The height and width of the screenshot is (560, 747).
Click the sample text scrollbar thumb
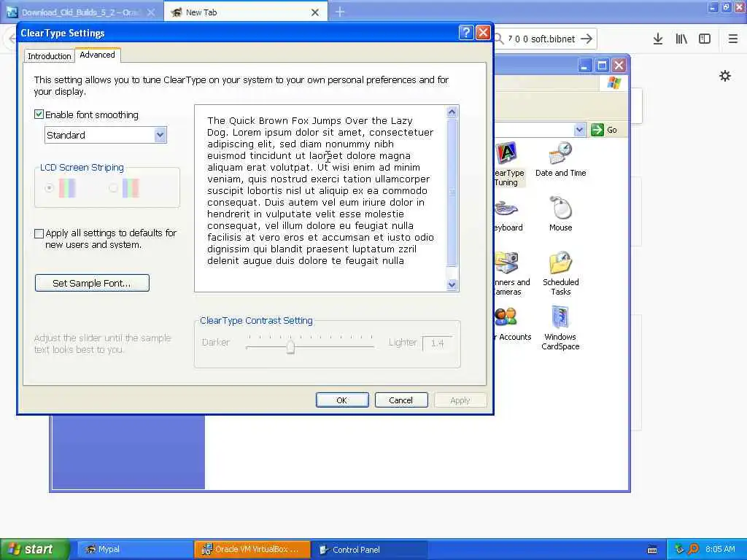pyautogui.click(x=452, y=192)
